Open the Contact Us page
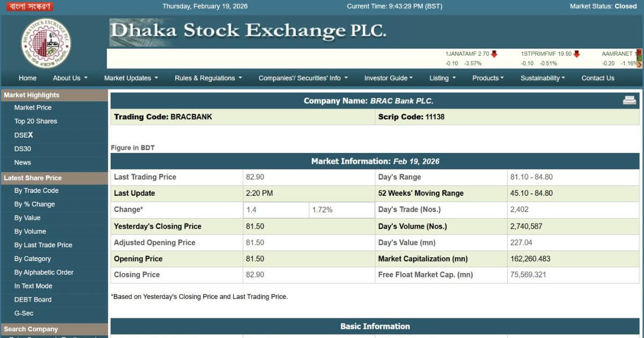The height and width of the screenshot is (338, 644). click(598, 78)
